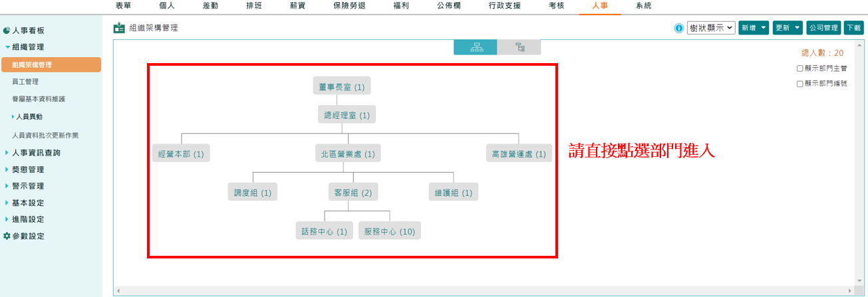Open the 個人 top menu
The height and width of the screenshot is (297, 868).
167,5
